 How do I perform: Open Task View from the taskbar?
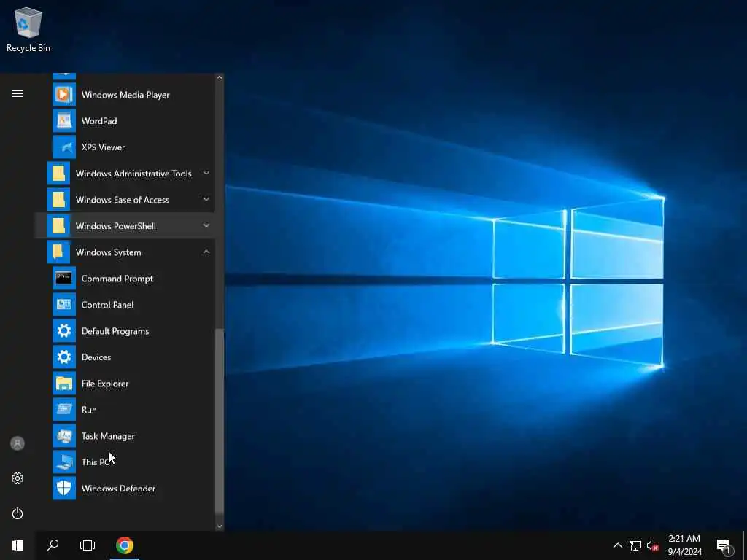point(88,545)
